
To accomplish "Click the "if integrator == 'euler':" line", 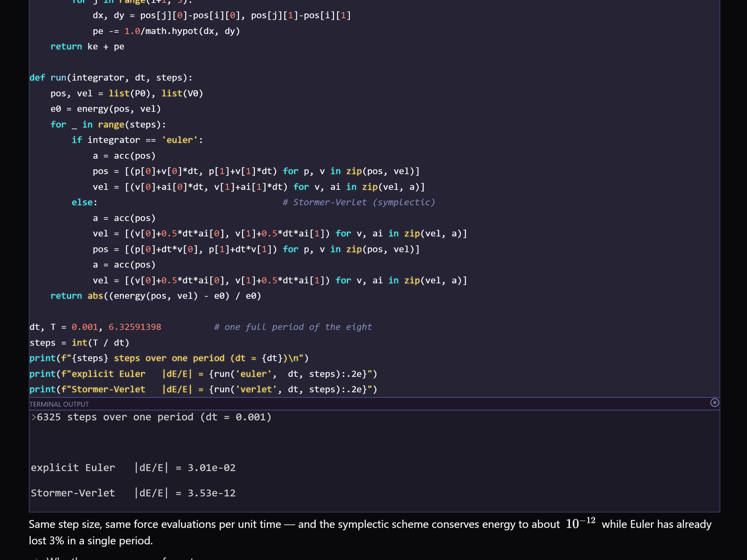I will click(137, 140).
